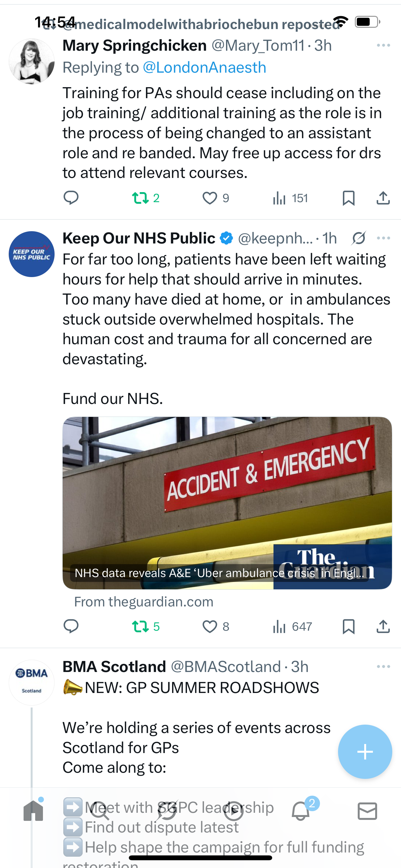View Keep Our NHS Public profile avatar

click(x=32, y=254)
